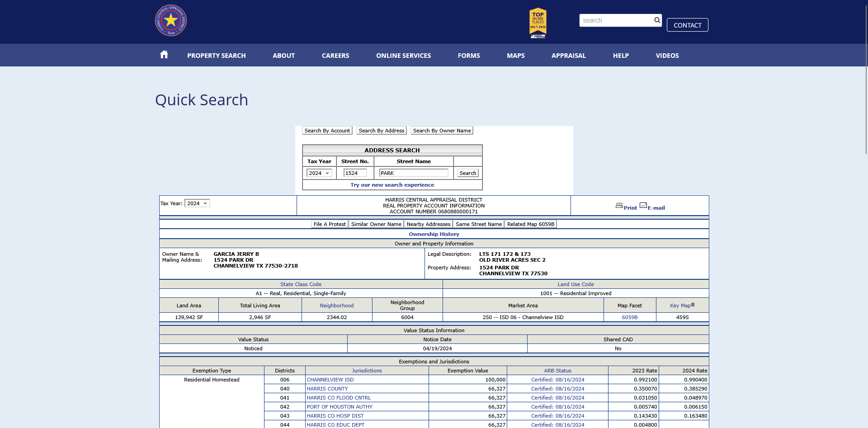Screen dimensions: 868x428
Task: Click the Street No. input field
Action: tap(355, 173)
